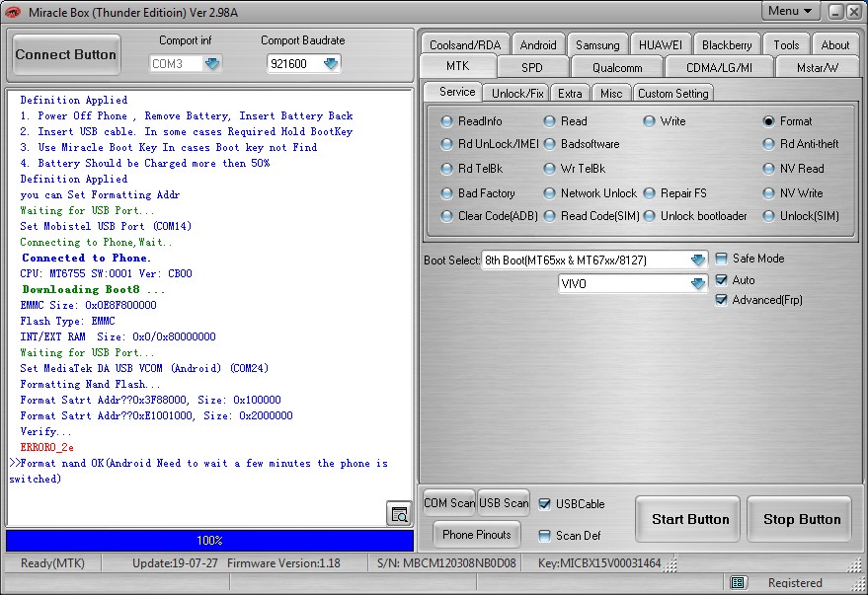Click the Registered status text
This screenshot has height=595, width=868.
point(795,582)
